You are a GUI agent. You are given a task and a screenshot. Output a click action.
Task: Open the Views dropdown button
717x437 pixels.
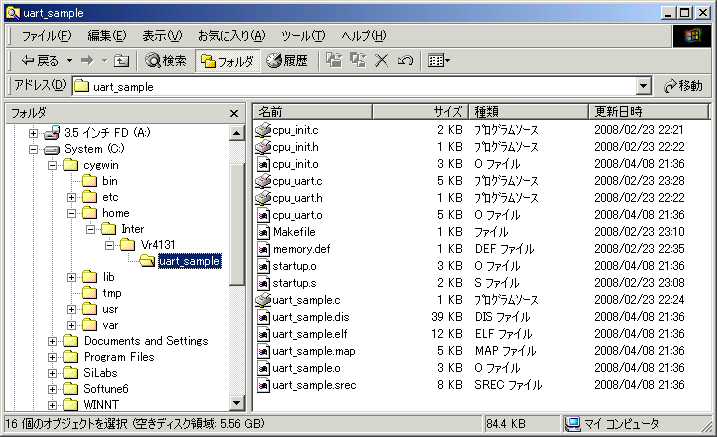pos(439,60)
